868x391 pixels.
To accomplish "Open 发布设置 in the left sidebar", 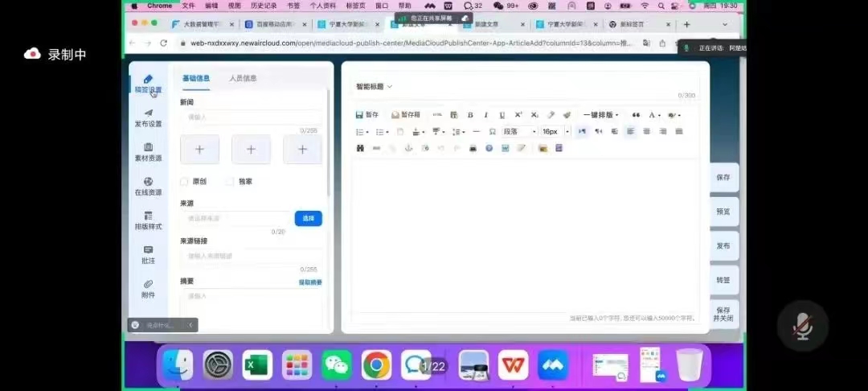I will click(148, 117).
